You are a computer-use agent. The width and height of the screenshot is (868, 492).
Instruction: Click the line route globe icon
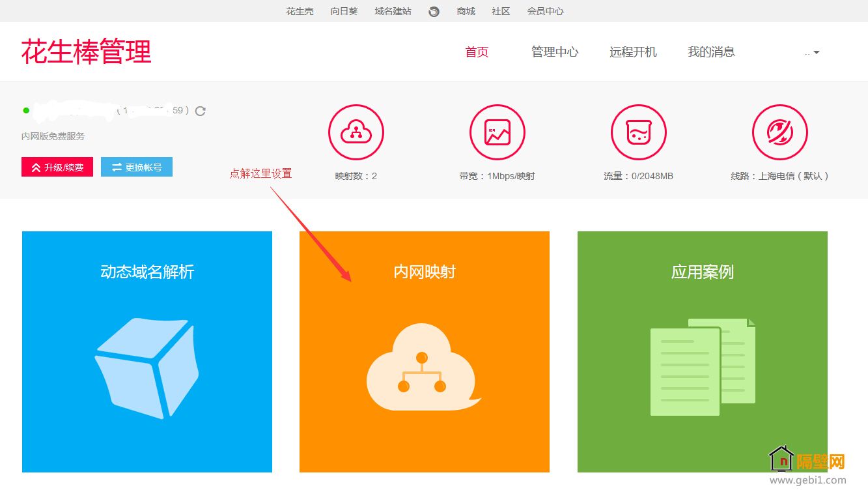(x=780, y=132)
